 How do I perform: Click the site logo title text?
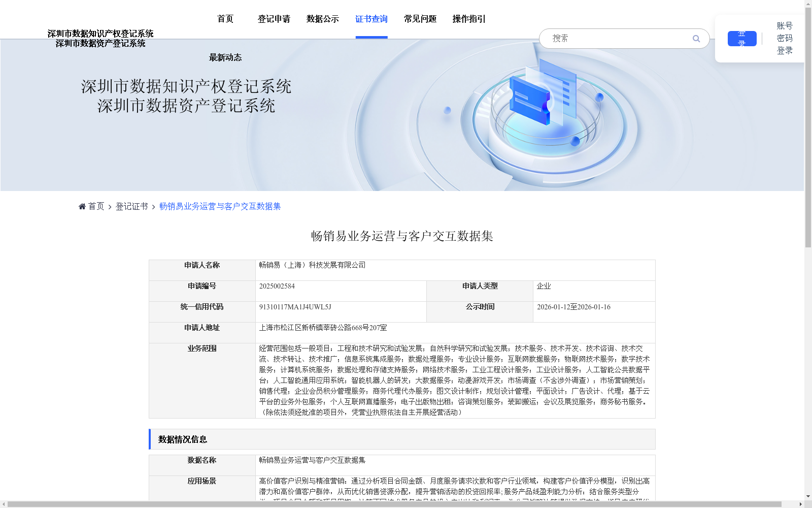100,38
